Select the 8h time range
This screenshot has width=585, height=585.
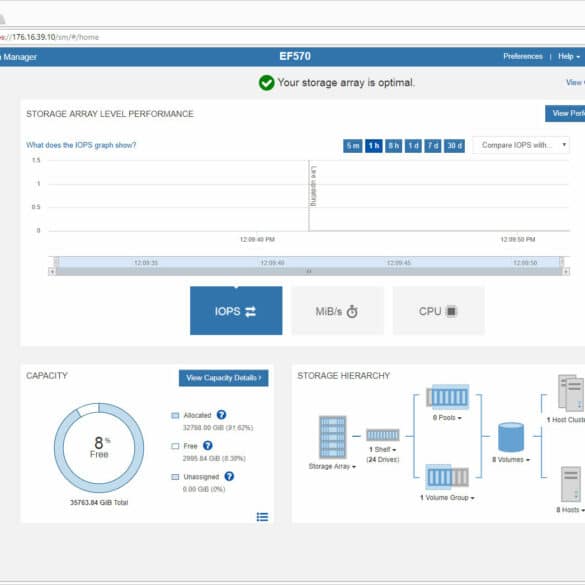click(x=393, y=146)
